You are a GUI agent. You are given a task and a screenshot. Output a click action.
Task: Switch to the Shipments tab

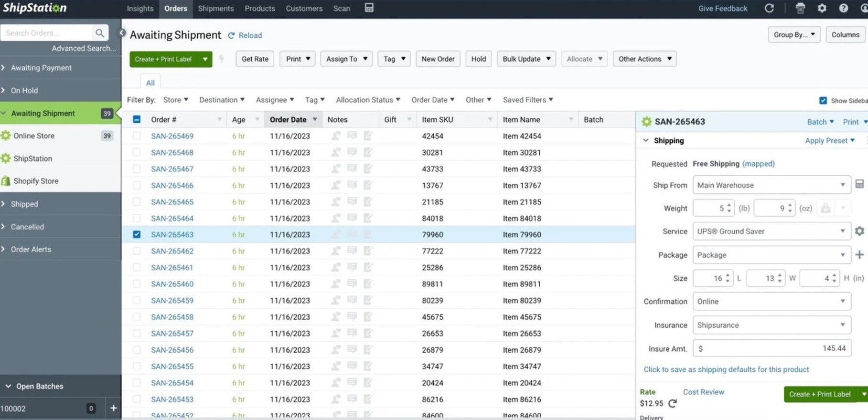coord(215,9)
